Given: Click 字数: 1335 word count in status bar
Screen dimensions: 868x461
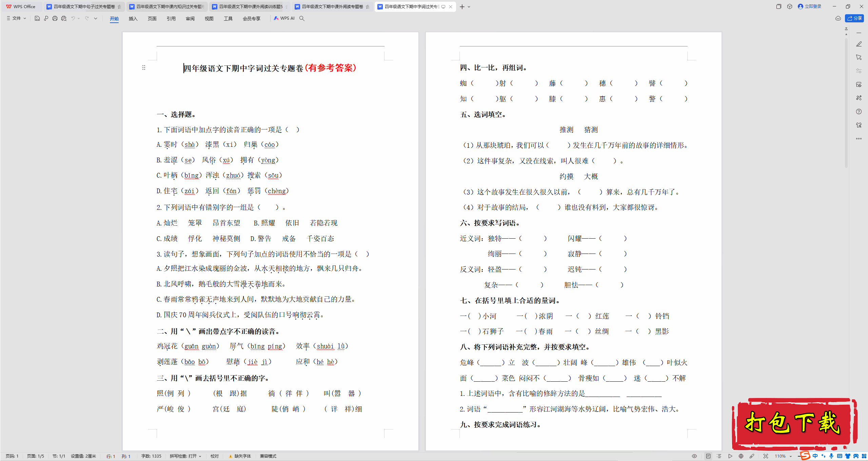Looking at the screenshot, I should click(x=151, y=456).
